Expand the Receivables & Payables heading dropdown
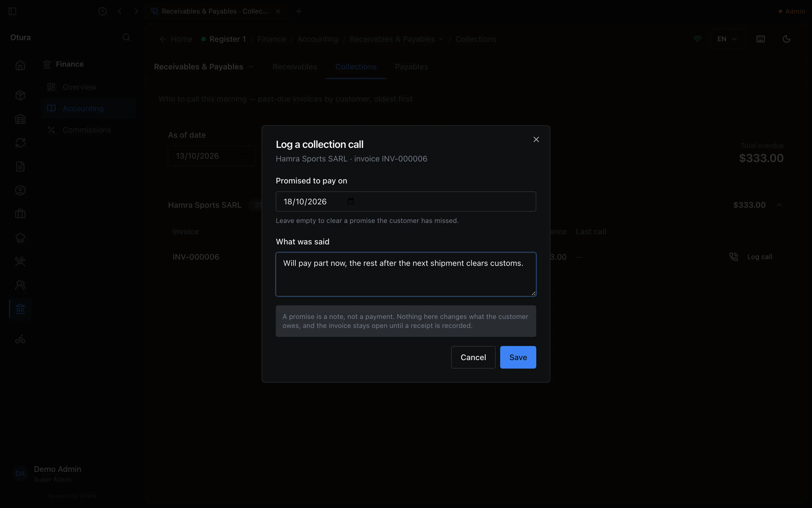Screen dimensions: 812x508 coord(251,67)
